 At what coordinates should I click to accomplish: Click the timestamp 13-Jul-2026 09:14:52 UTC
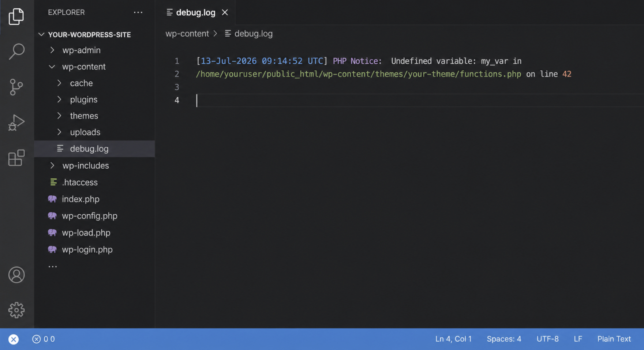pos(262,61)
